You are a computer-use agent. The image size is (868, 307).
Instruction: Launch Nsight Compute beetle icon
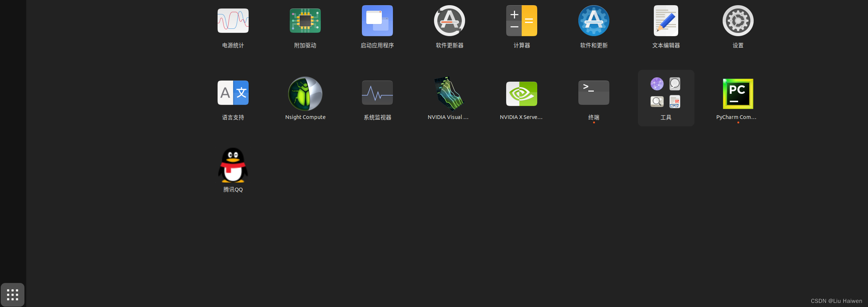305,93
